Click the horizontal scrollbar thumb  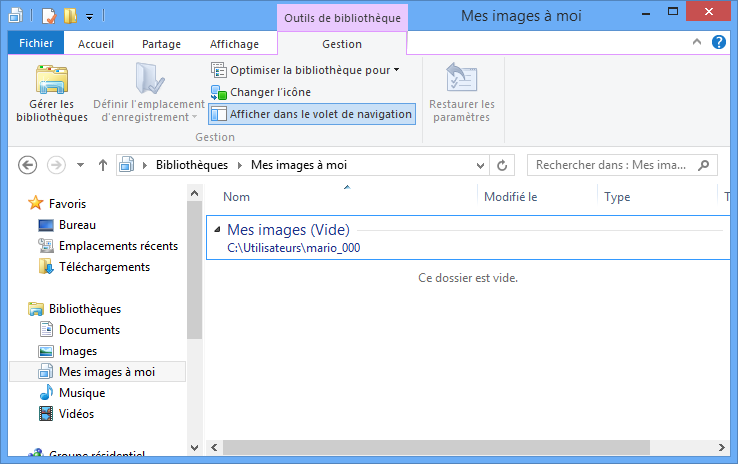[436, 448]
